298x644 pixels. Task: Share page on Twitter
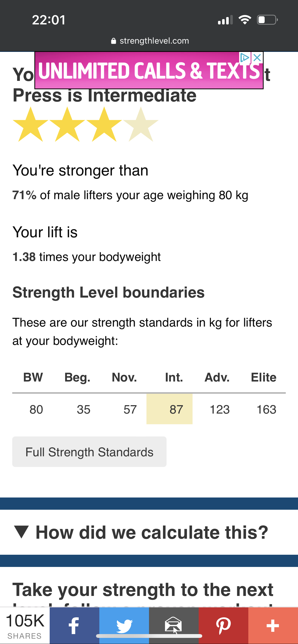[x=124, y=625]
